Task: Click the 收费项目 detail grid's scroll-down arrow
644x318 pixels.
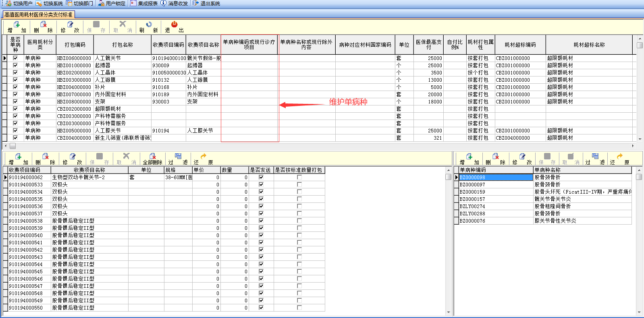Action: point(448,312)
